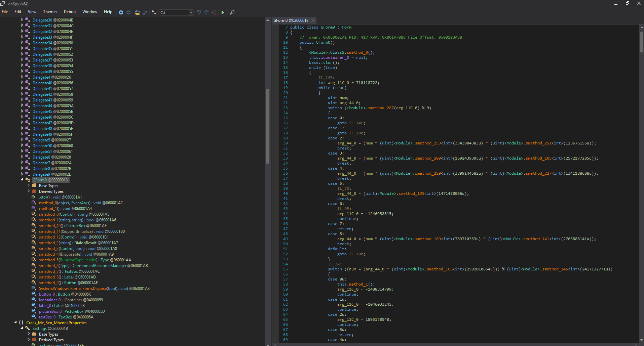Save all modules with the disks icon
This screenshot has width=644, height=346.
[x=145, y=12]
